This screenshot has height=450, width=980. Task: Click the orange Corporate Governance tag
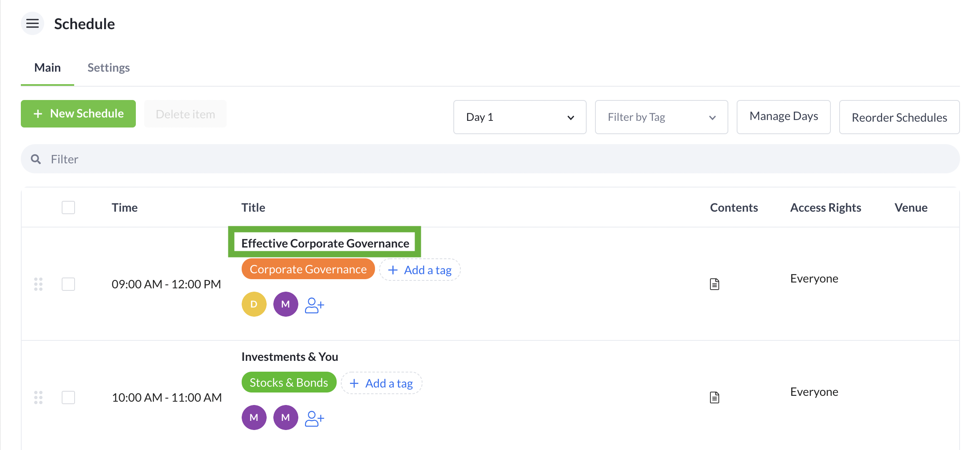[x=308, y=269]
